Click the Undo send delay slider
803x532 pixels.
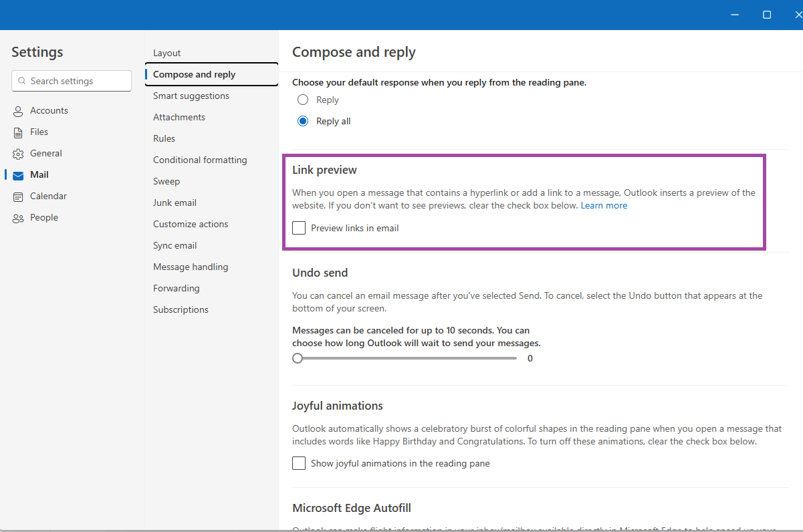[x=298, y=358]
